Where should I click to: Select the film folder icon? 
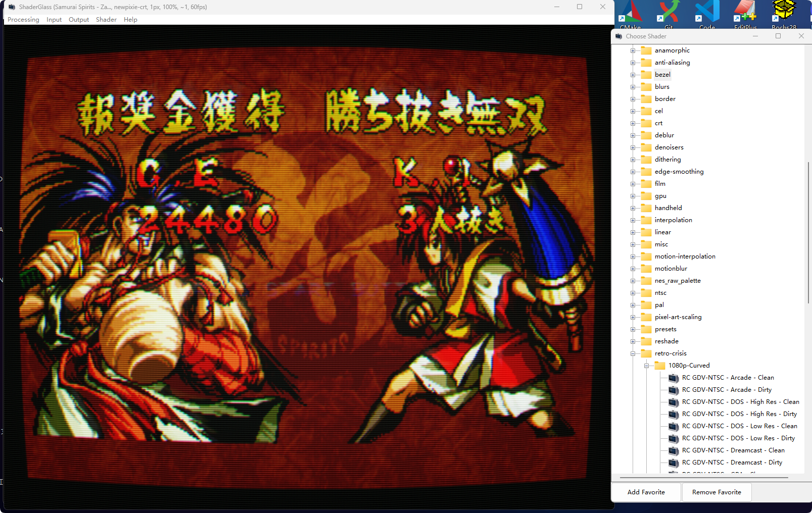pyautogui.click(x=646, y=184)
